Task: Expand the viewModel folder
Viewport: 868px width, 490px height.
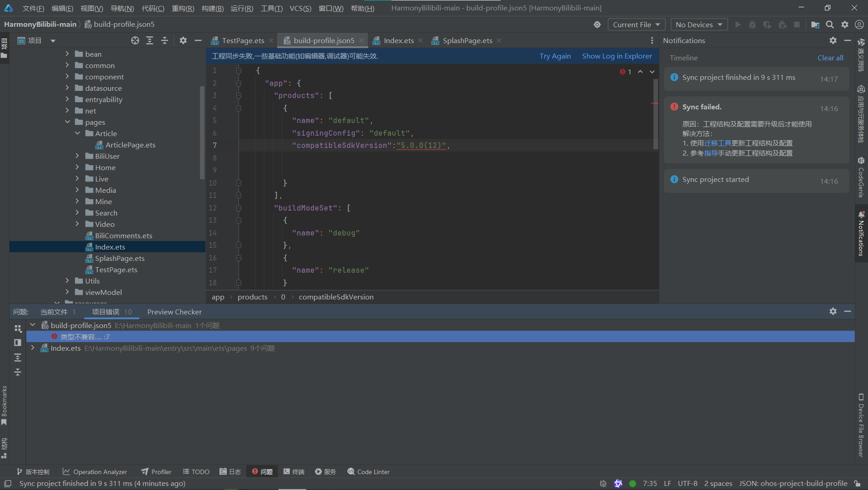Action: pos(67,292)
